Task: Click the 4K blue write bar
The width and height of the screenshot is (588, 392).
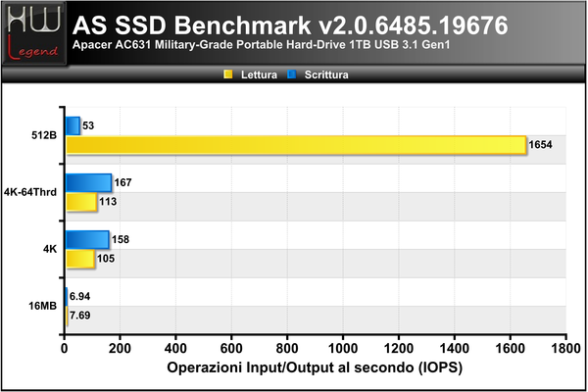Action: 88,240
